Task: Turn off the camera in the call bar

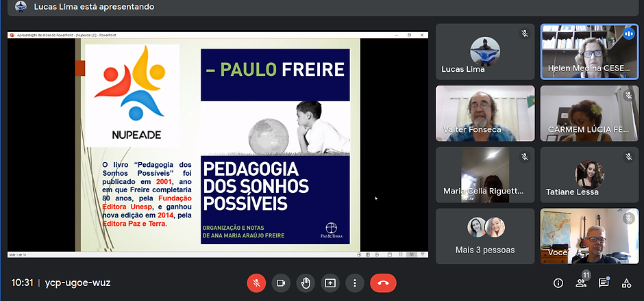Action: [281, 283]
